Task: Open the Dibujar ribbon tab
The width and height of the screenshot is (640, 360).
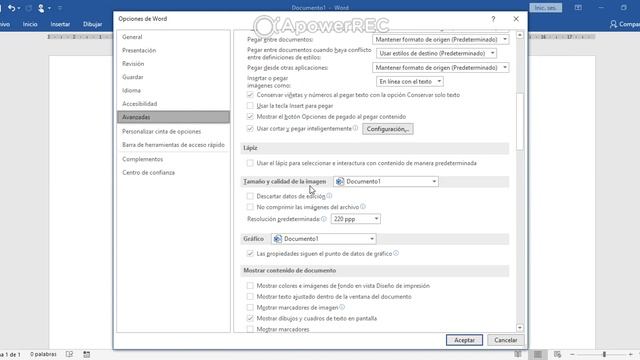Action: click(x=93, y=24)
